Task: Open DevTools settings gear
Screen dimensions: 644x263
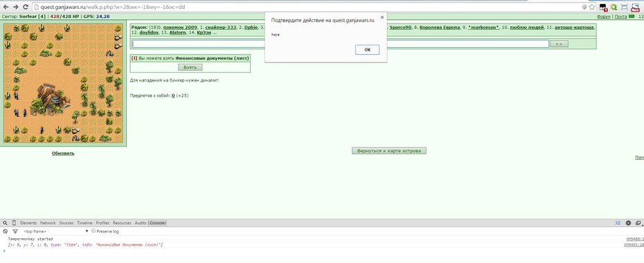Action: pyautogui.click(x=628, y=223)
